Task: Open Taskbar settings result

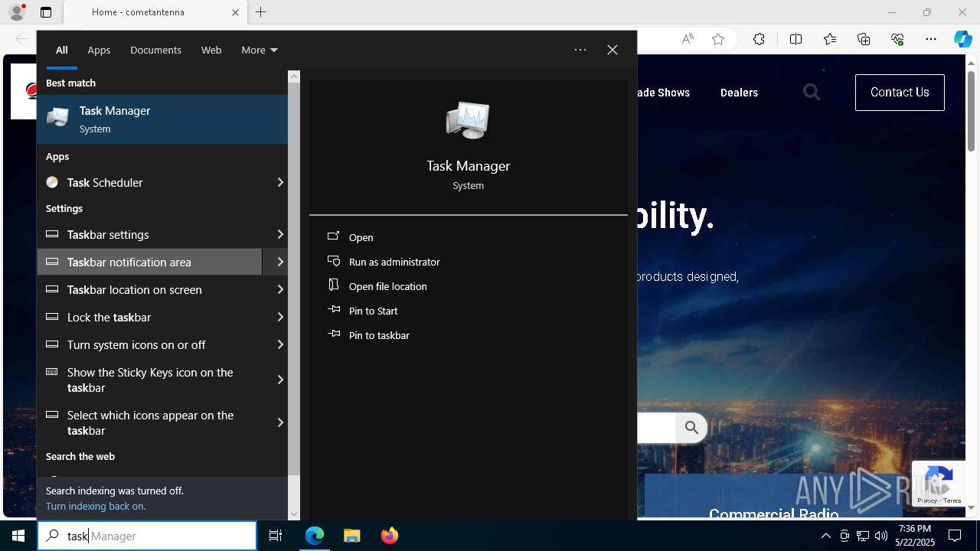Action: [150, 234]
